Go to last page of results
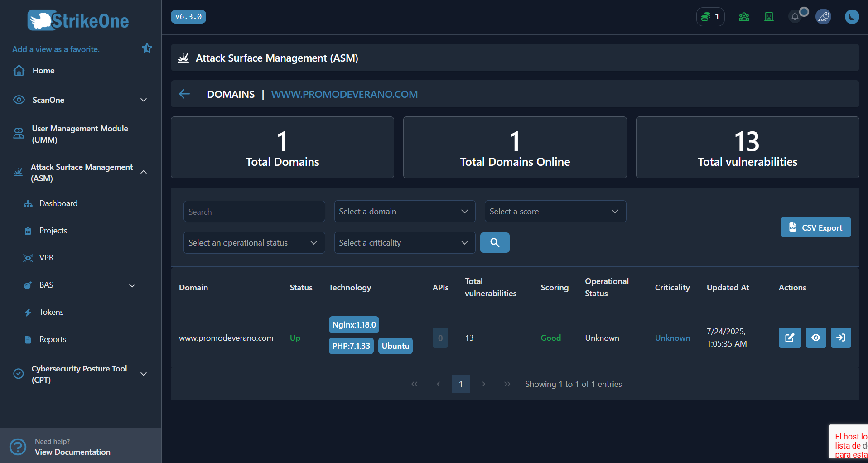Image resolution: width=868 pixels, height=463 pixels. pos(507,384)
